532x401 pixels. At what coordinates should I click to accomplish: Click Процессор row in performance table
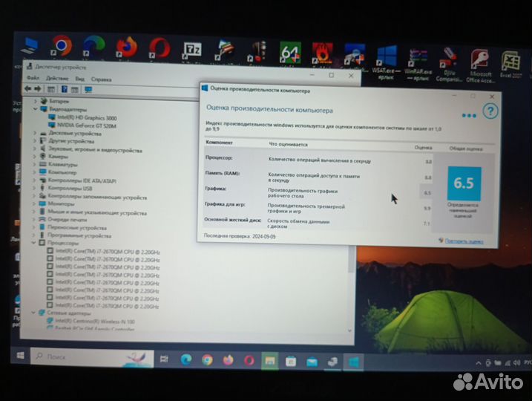point(319,159)
